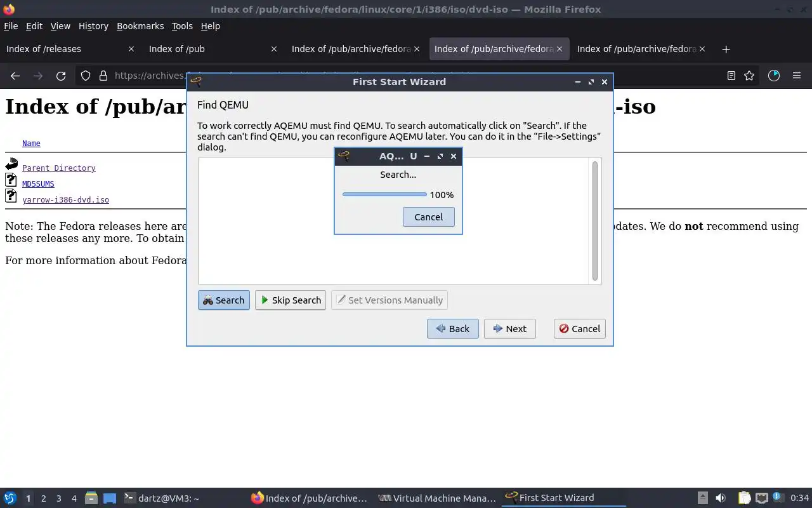
Task: View site security padlock info
Action: pyautogui.click(x=103, y=76)
